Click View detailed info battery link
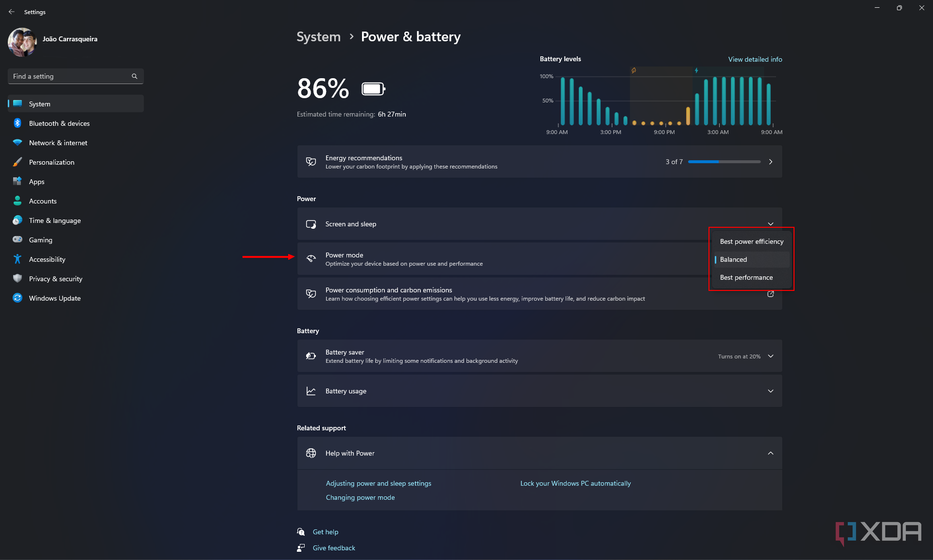Screen dimensions: 933x560 [x=754, y=59]
